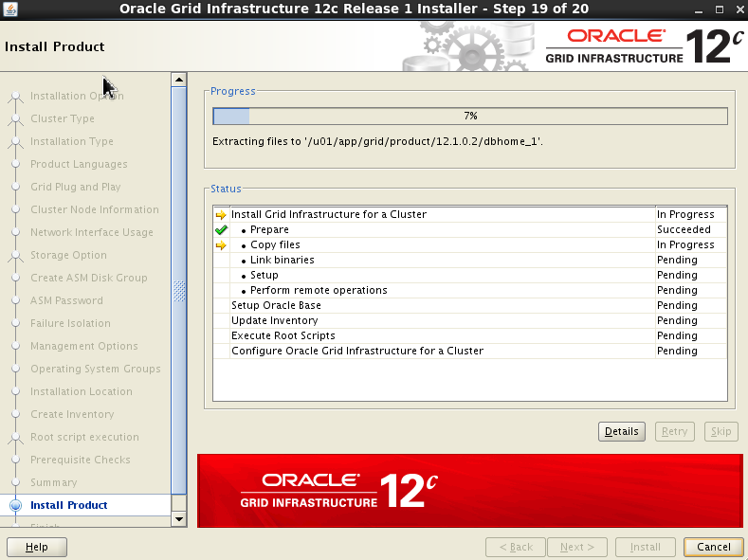Click the Install Product step bullet icon

tap(16, 505)
